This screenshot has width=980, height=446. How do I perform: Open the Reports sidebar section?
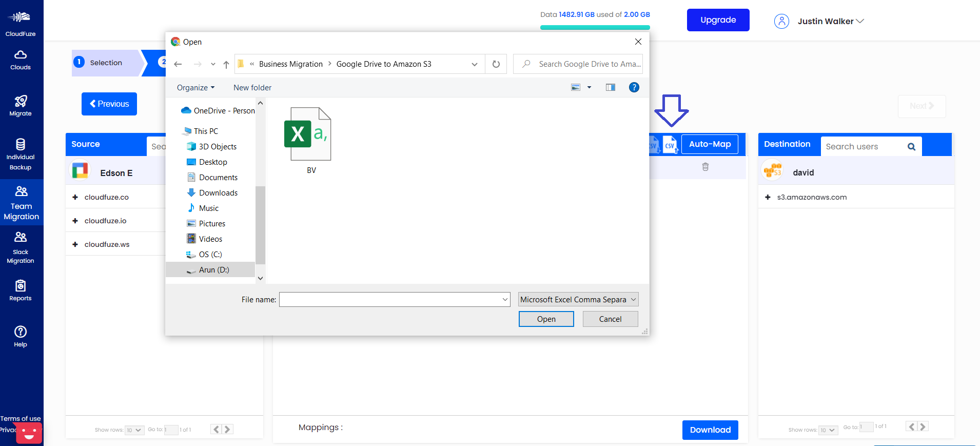(21, 290)
